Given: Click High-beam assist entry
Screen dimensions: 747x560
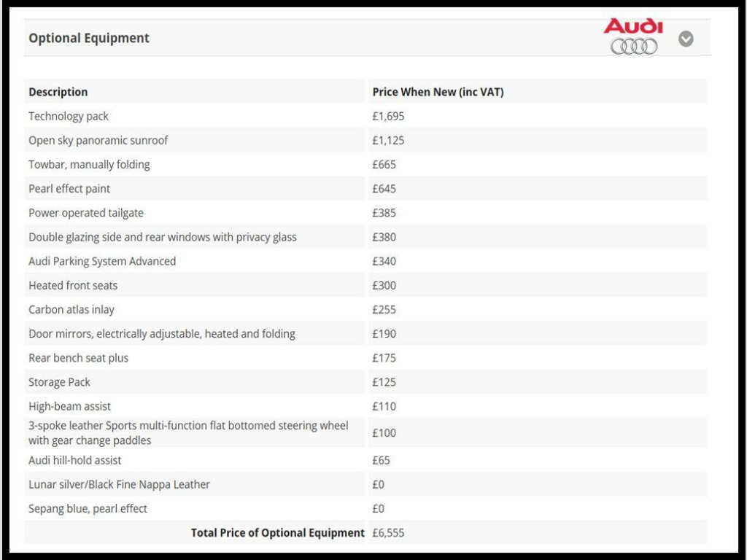Looking at the screenshot, I should (x=70, y=406).
